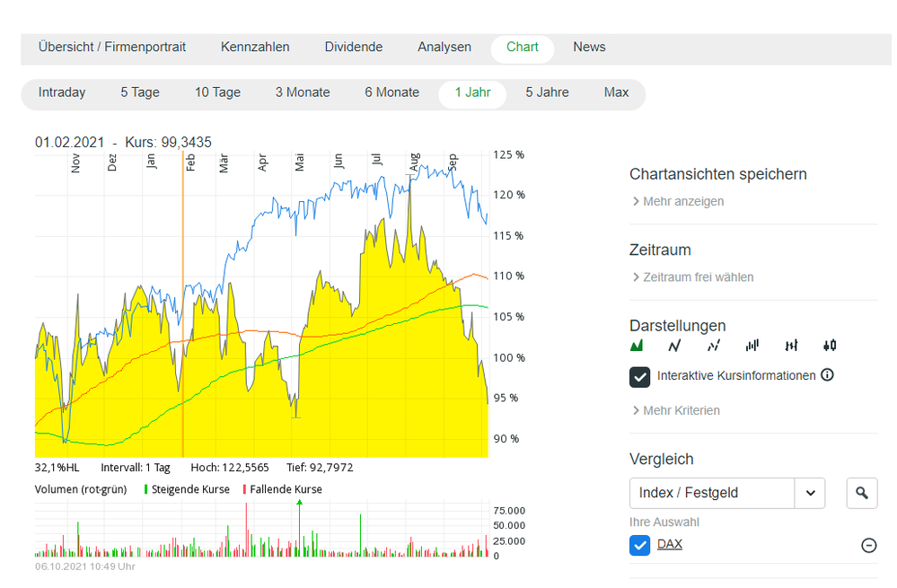This screenshot has height=588, width=897.
Task: Click the search button in Vergleich section
Action: (861, 493)
